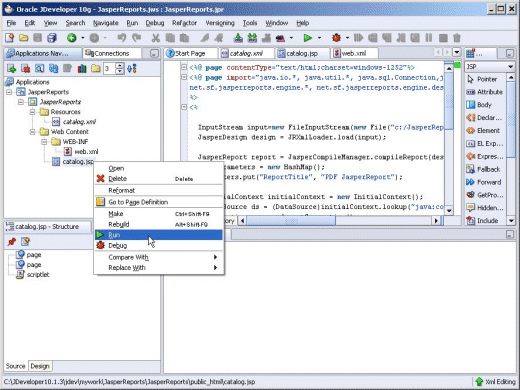Switch to the web.xml editor tab
The width and height of the screenshot is (520, 390).
(x=354, y=53)
